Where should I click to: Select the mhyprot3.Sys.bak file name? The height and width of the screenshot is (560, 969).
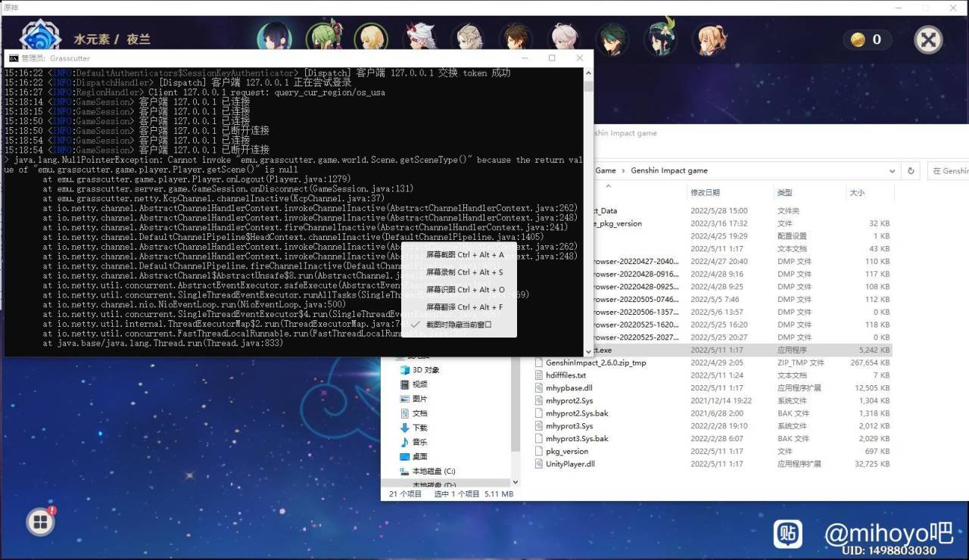pos(577,439)
